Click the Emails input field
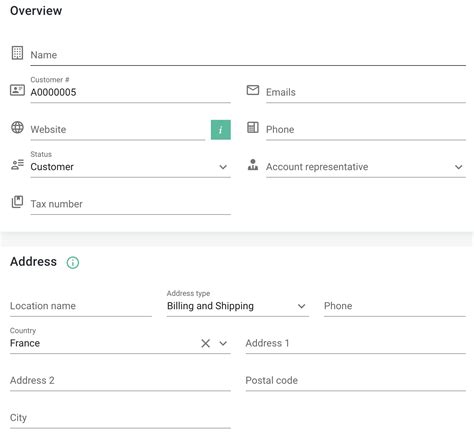The height and width of the screenshot is (439, 474). tap(366, 92)
